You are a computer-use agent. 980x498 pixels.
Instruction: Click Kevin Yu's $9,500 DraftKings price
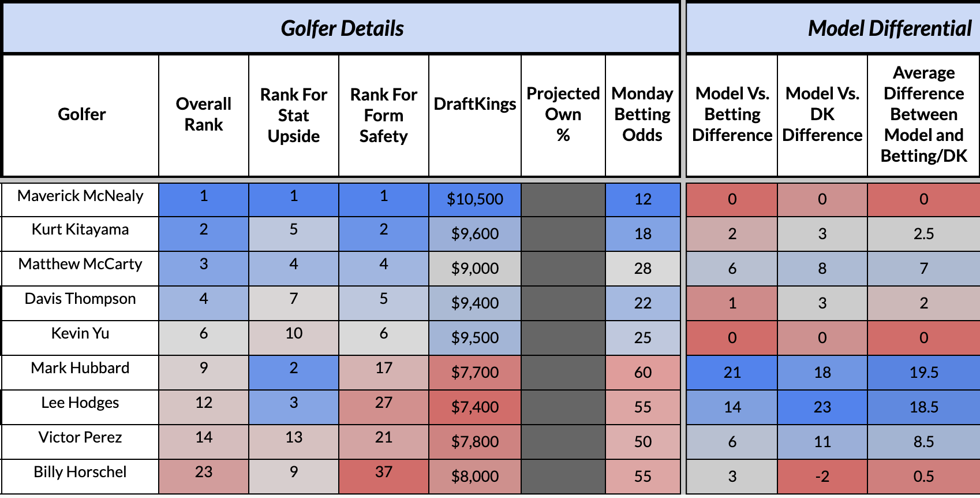(475, 338)
